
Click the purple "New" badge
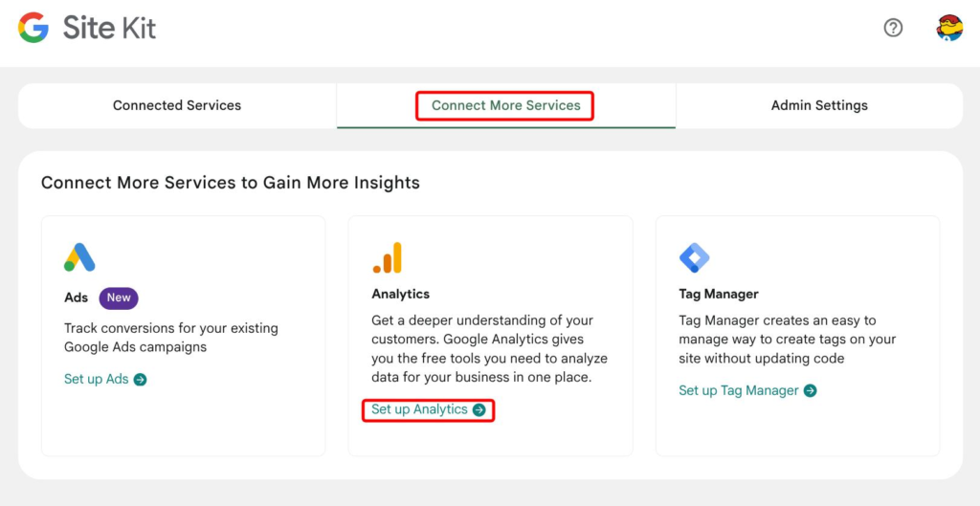tap(119, 297)
